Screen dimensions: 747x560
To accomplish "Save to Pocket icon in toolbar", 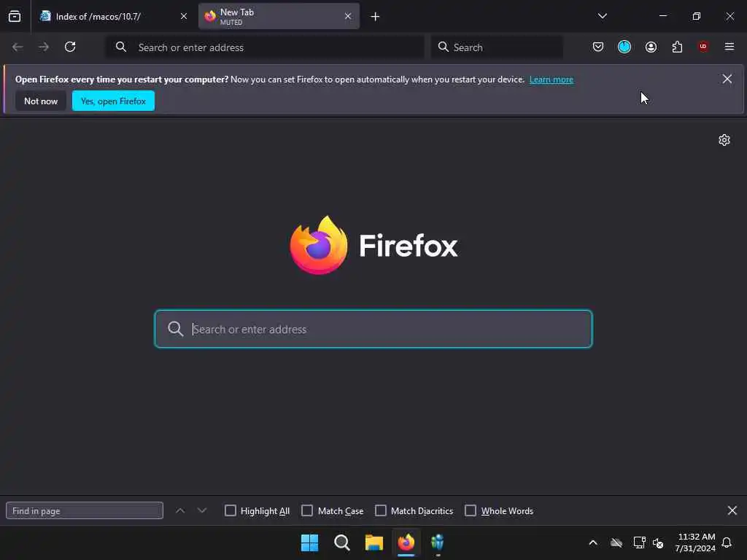I will [598, 47].
